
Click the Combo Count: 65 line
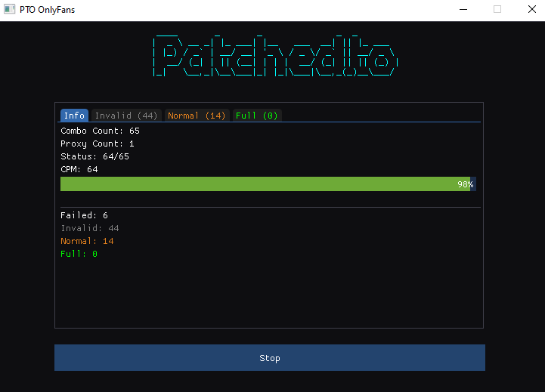(100, 131)
